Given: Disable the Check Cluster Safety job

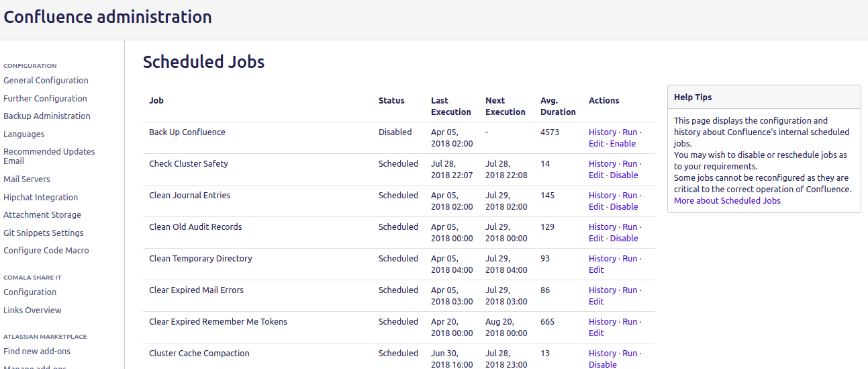Looking at the screenshot, I should click(x=624, y=175).
